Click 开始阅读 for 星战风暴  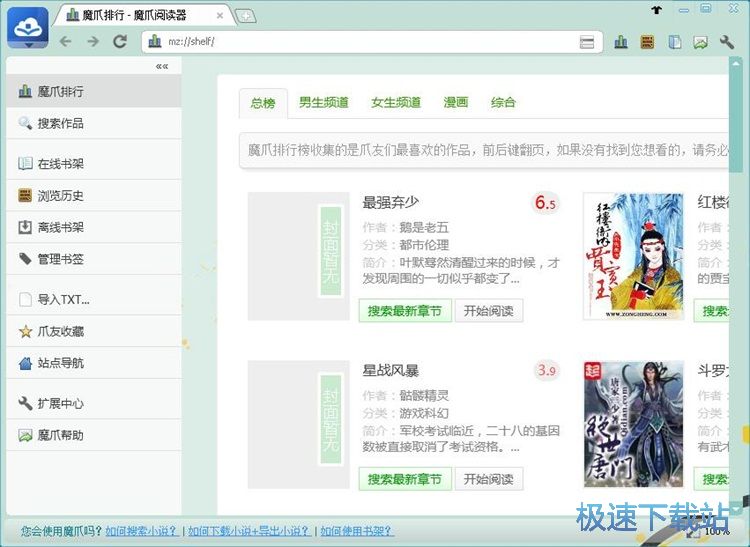489,479
